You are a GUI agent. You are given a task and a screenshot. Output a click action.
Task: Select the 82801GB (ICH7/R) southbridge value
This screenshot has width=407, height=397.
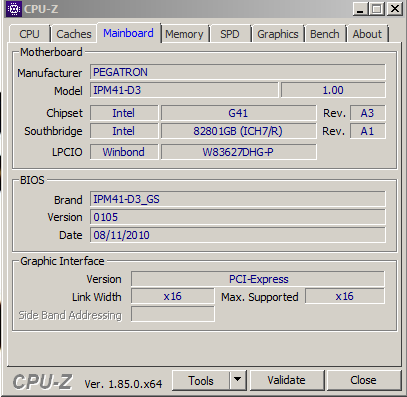(239, 131)
